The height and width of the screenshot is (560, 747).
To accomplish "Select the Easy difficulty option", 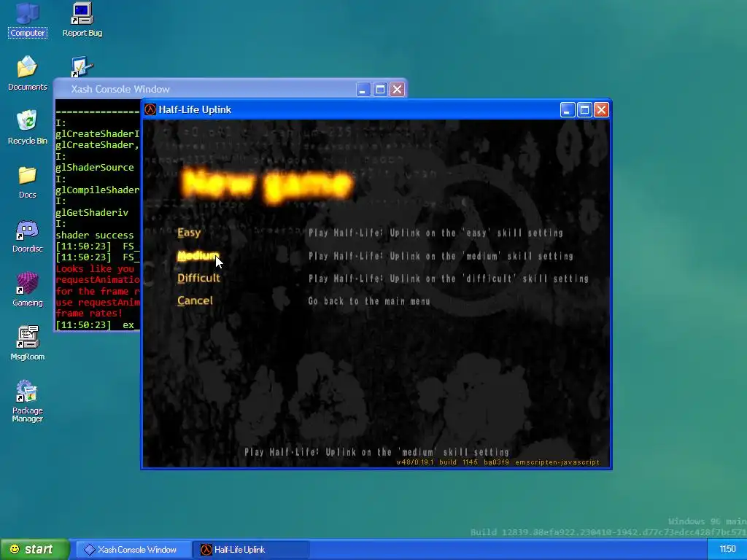I will [189, 233].
